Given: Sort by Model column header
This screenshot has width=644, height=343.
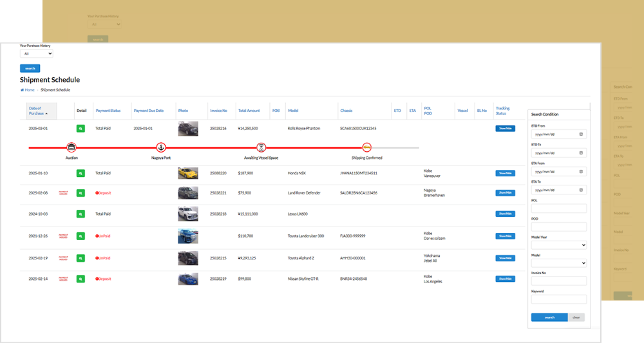Looking at the screenshot, I should 293,111.
